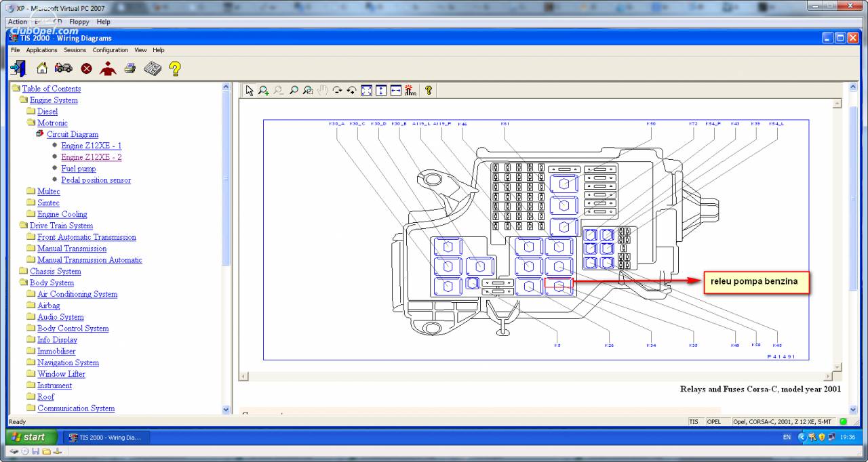Click the exit door icon in the TIS toolbar

pyautogui.click(x=18, y=68)
